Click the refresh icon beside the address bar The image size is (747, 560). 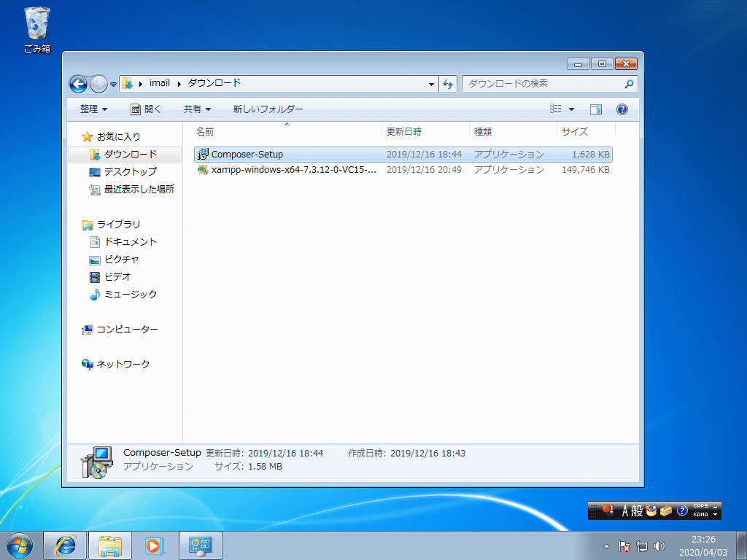point(448,83)
